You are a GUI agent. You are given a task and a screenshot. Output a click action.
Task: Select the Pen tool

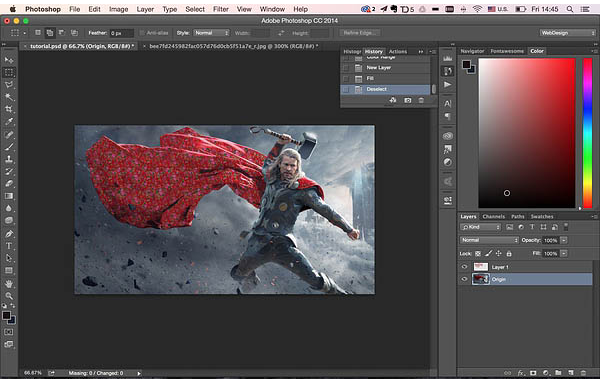[9, 234]
